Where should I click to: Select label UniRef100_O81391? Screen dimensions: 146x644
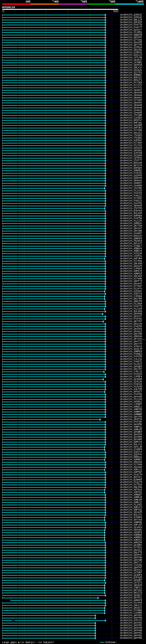click(131, 50)
